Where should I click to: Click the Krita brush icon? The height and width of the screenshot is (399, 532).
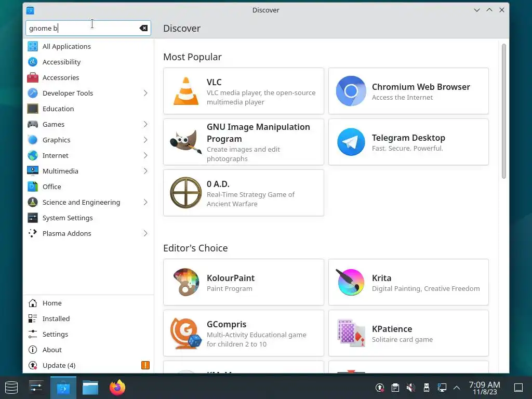[x=350, y=282]
